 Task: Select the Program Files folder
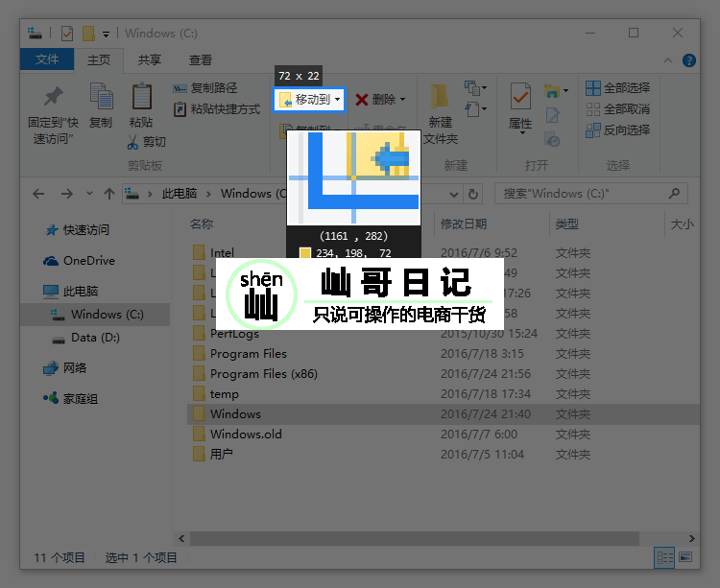click(240, 354)
